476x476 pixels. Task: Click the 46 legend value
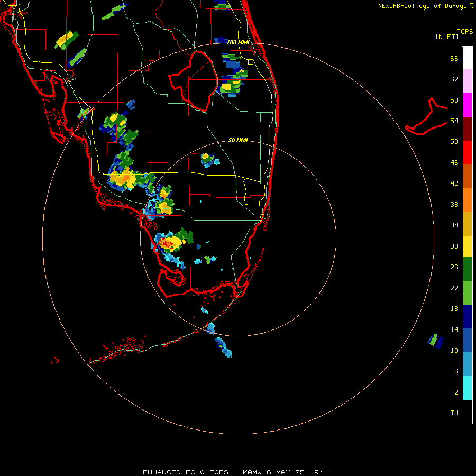pyautogui.click(x=454, y=163)
